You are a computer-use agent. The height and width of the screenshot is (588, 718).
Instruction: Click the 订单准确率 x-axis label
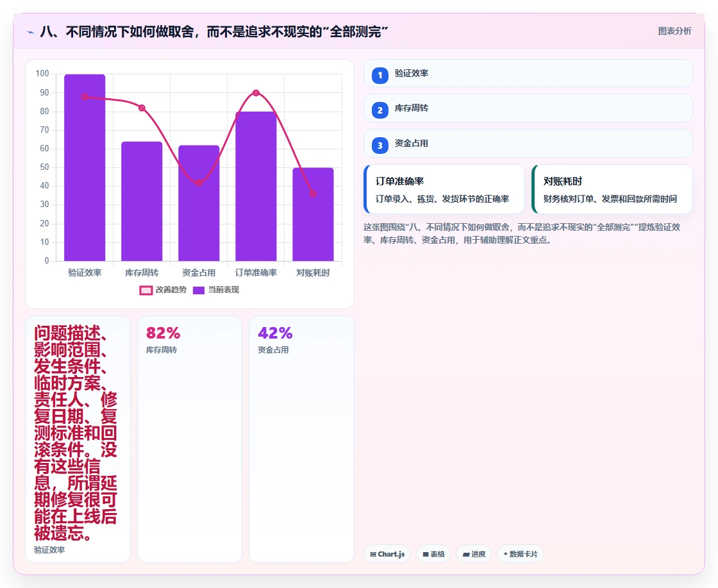click(256, 273)
